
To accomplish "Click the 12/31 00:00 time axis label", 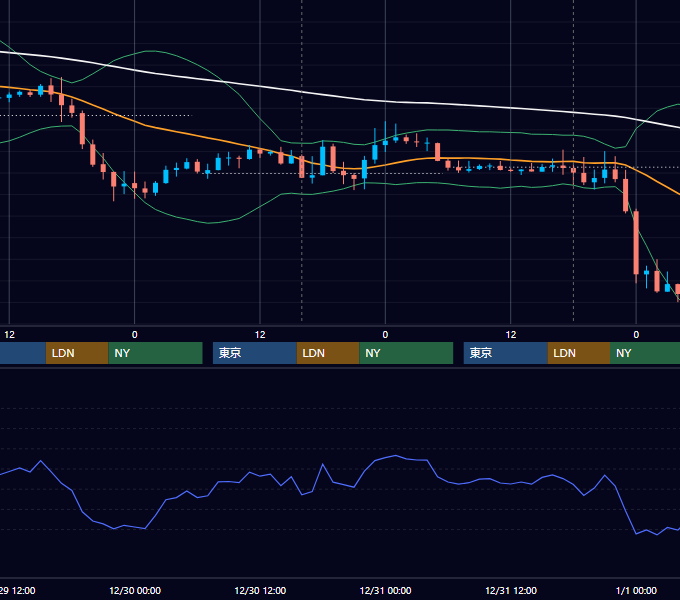I will pos(386,590).
